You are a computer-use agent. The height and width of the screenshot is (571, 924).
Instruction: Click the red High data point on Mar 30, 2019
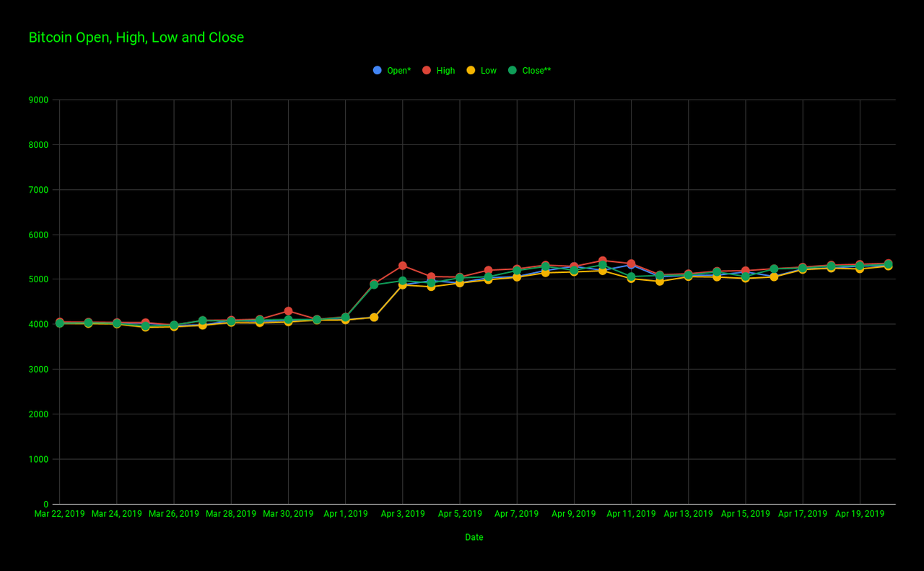288,311
